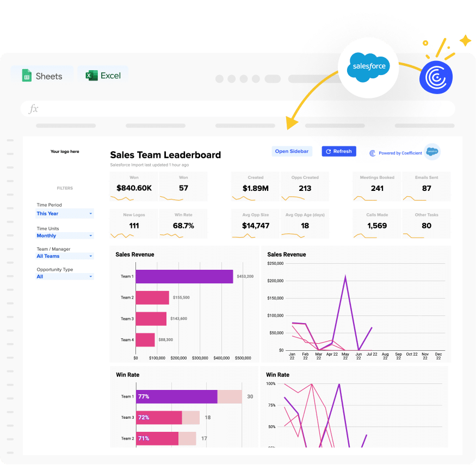Select the Excel tab
The height and width of the screenshot is (465, 476).
coord(103,76)
